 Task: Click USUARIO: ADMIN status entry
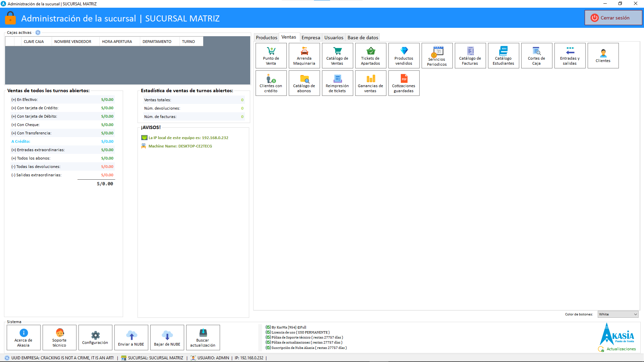(213, 358)
